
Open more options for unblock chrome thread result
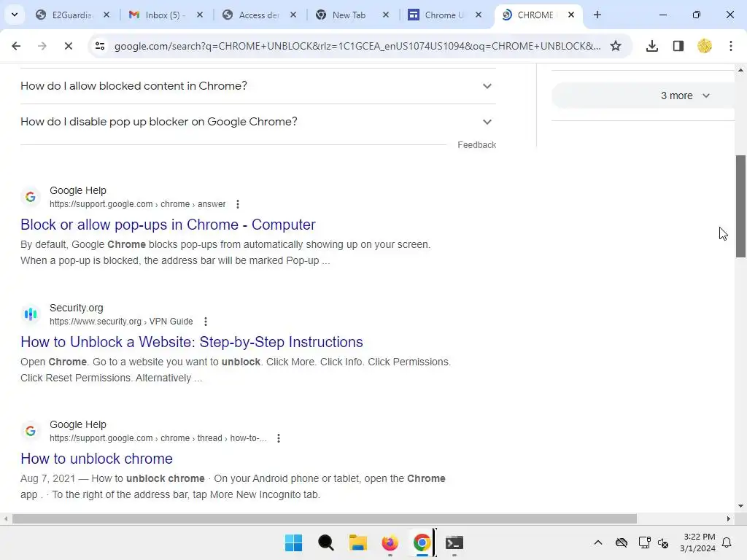(x=279, y=438)
